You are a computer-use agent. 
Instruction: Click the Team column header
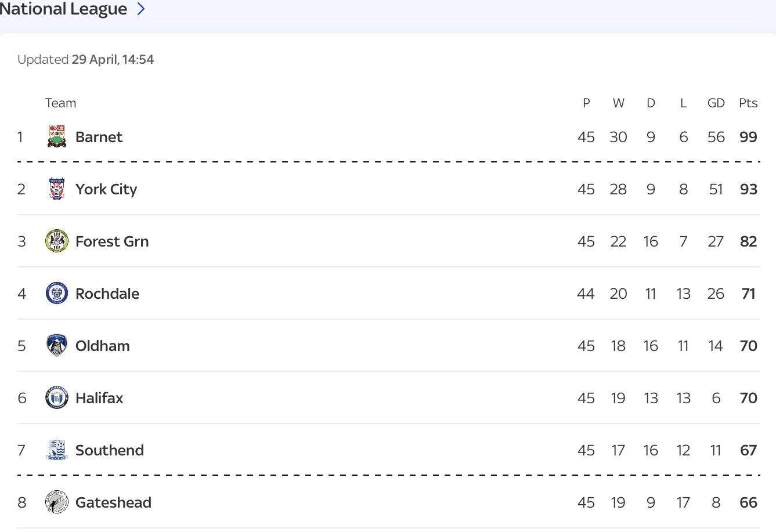(x=60, y=103)
